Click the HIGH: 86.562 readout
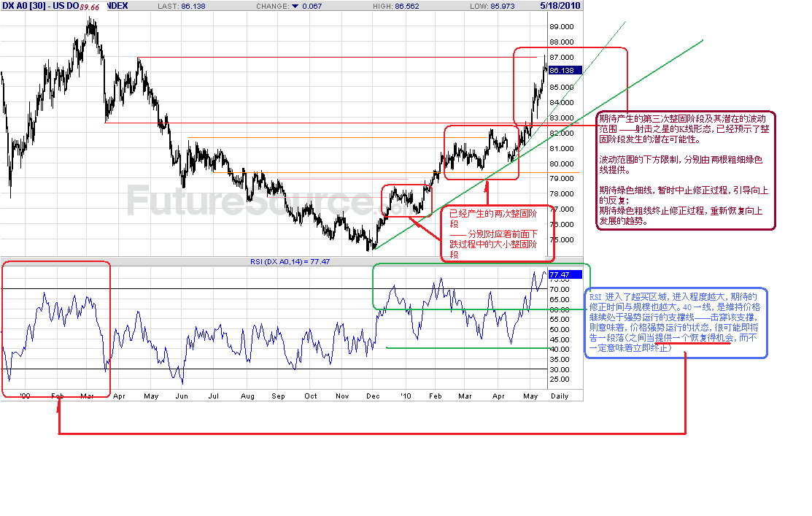The image size is (812, 516). (396, 7)
